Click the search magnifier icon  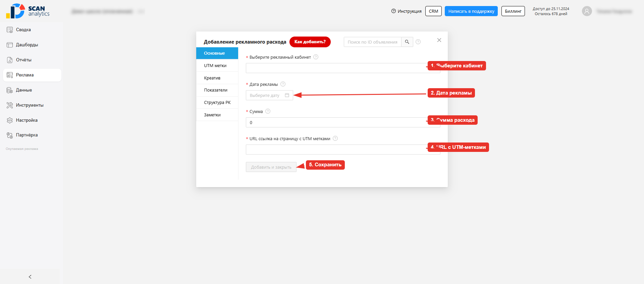[x=407, y=42]
